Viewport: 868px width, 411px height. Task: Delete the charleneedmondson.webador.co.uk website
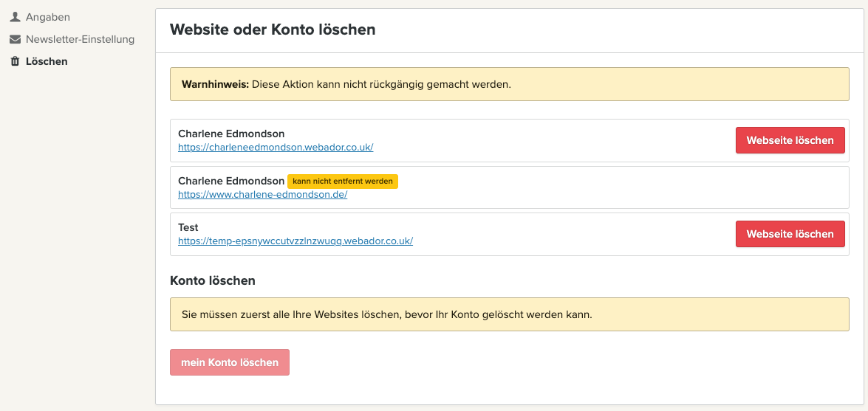(x=790, y=140)
